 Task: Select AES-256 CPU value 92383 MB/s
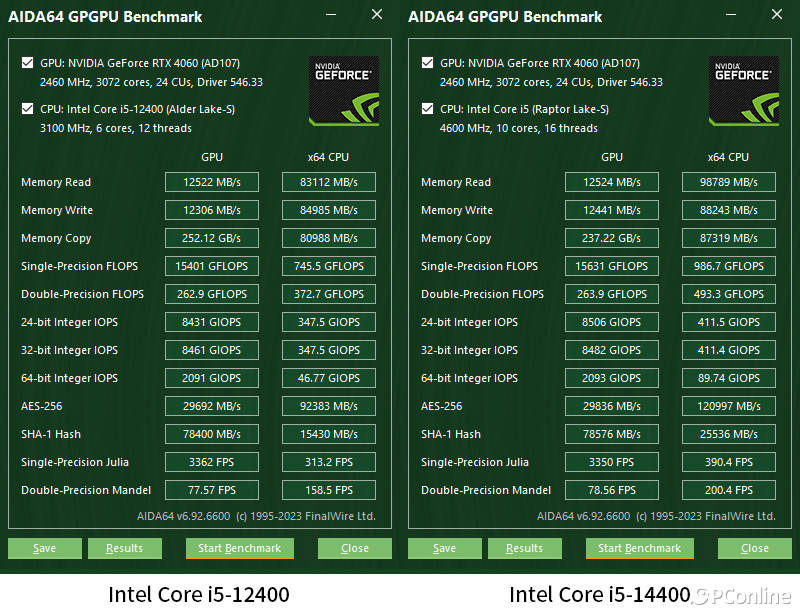pos(329,406)
